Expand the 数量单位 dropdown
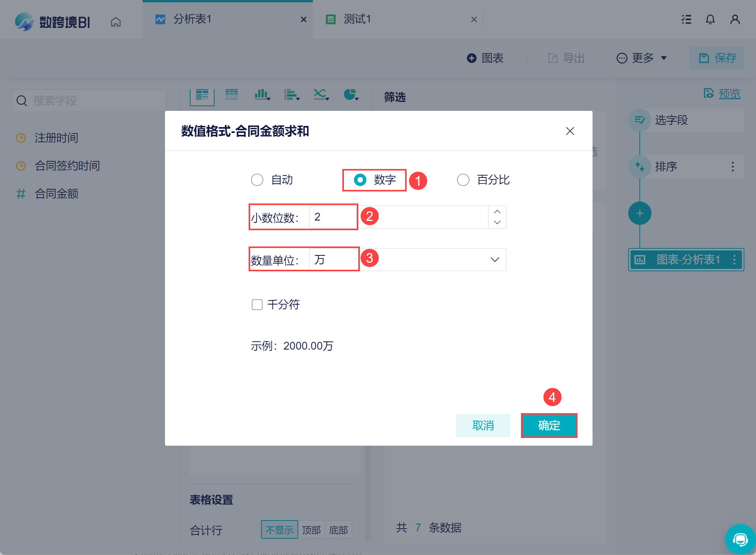756x555 pixels. tap(495, 259)
